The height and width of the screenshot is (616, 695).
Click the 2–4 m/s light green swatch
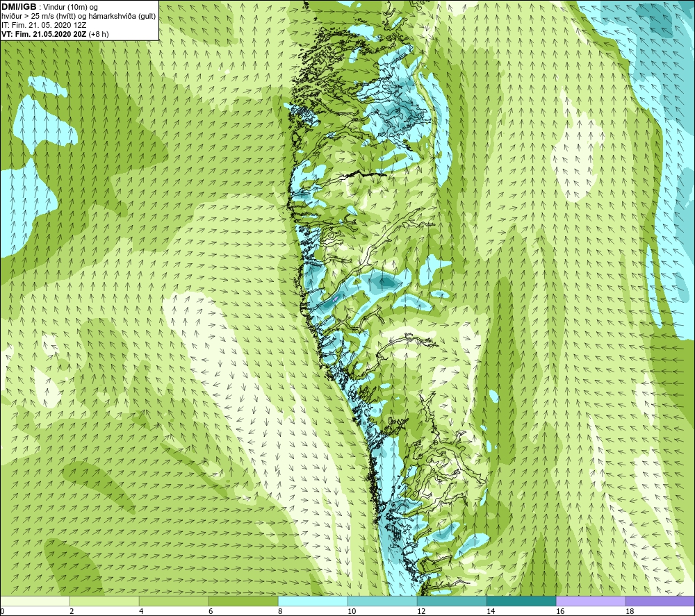click(x=104, y=601)
